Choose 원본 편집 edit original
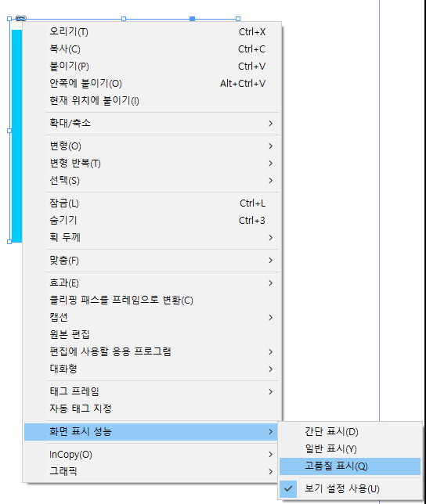 click(151, 335)
